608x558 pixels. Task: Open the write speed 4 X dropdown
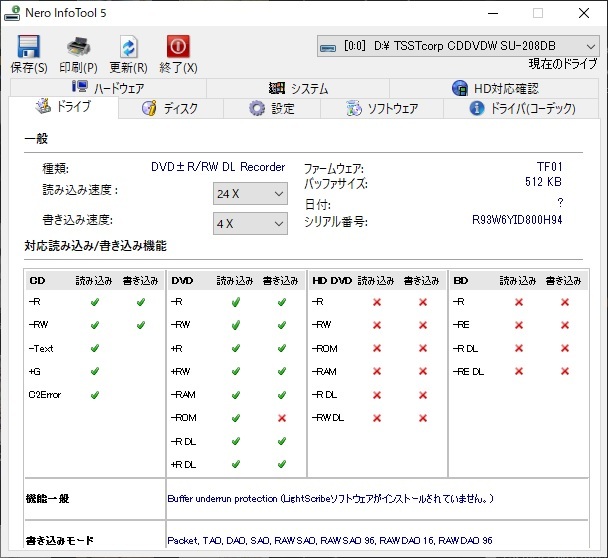pos(250,223)
